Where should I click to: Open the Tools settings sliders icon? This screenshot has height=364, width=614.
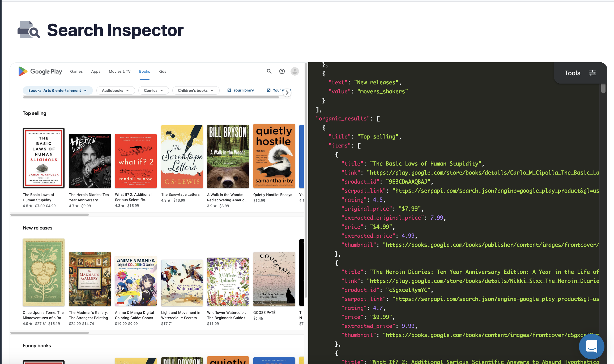click(x=592, y=73)
